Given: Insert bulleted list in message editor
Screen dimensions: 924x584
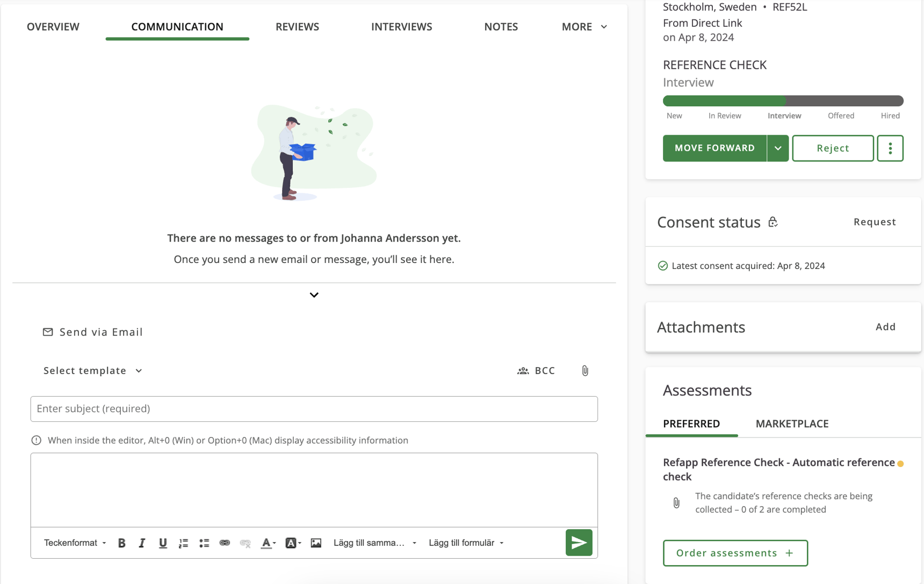Looking at the screenshot, I should click(204, 543).
